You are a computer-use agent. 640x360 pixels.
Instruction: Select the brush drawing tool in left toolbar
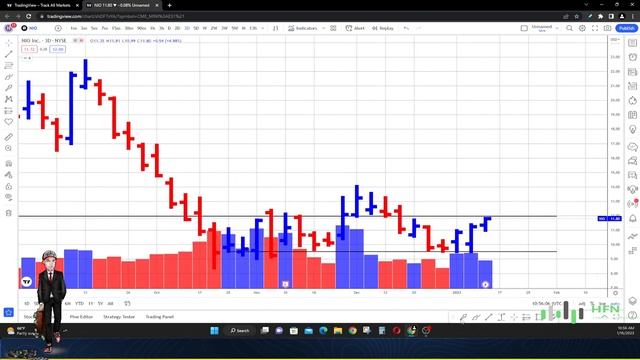pyautogui.click(x=9, y=77)
